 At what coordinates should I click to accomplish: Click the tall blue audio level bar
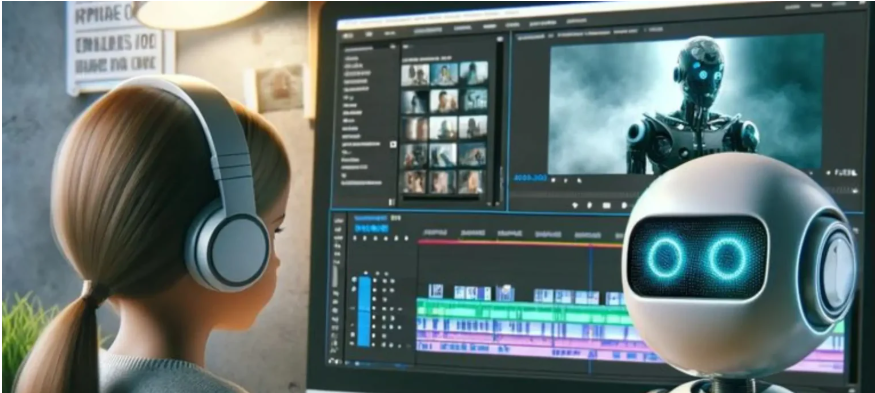(x=364, y=311)
